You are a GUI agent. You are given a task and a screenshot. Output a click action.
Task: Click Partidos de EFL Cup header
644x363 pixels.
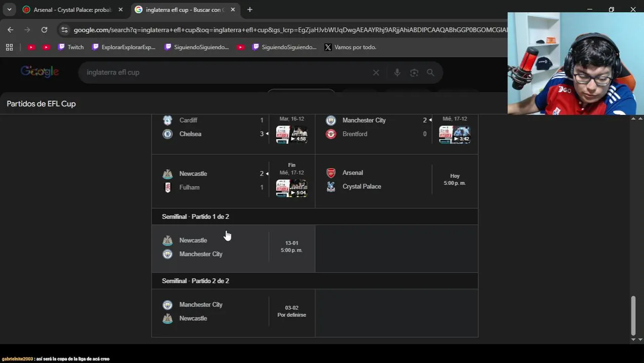pos(41,104)
